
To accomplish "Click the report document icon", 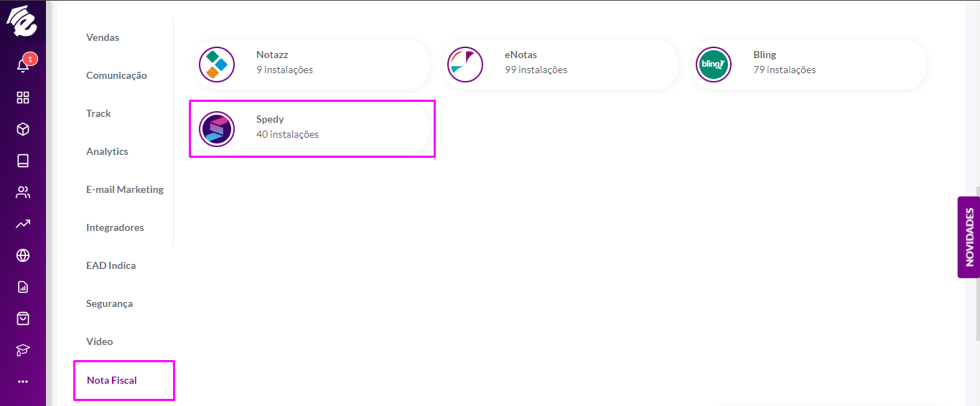I will click(23, 287).
